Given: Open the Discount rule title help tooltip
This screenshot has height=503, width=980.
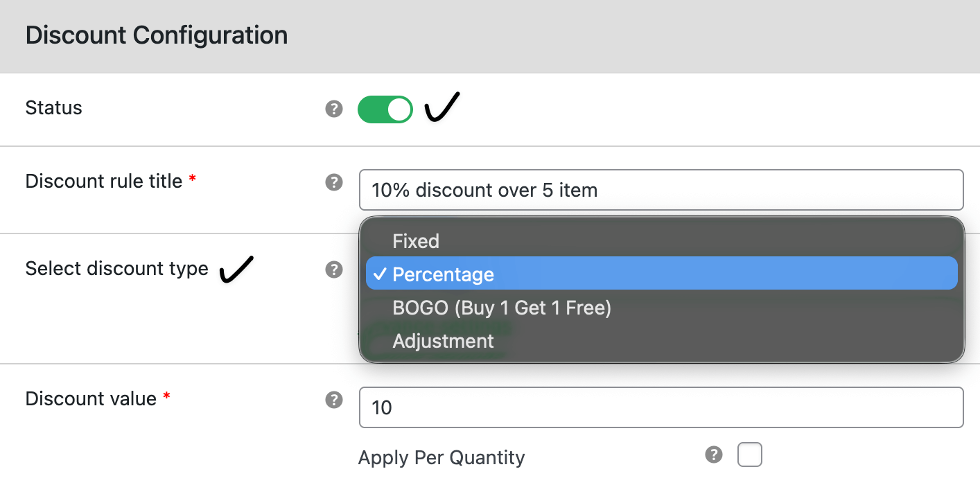Looking at the screenshot, I should point(334,182).
